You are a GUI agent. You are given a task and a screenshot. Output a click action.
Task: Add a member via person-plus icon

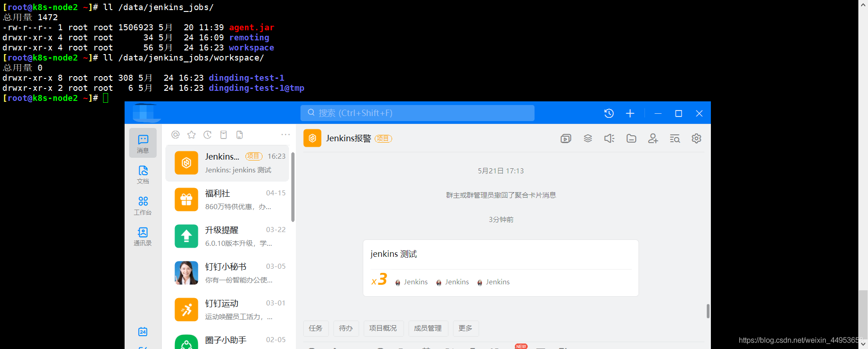point(653,138)
